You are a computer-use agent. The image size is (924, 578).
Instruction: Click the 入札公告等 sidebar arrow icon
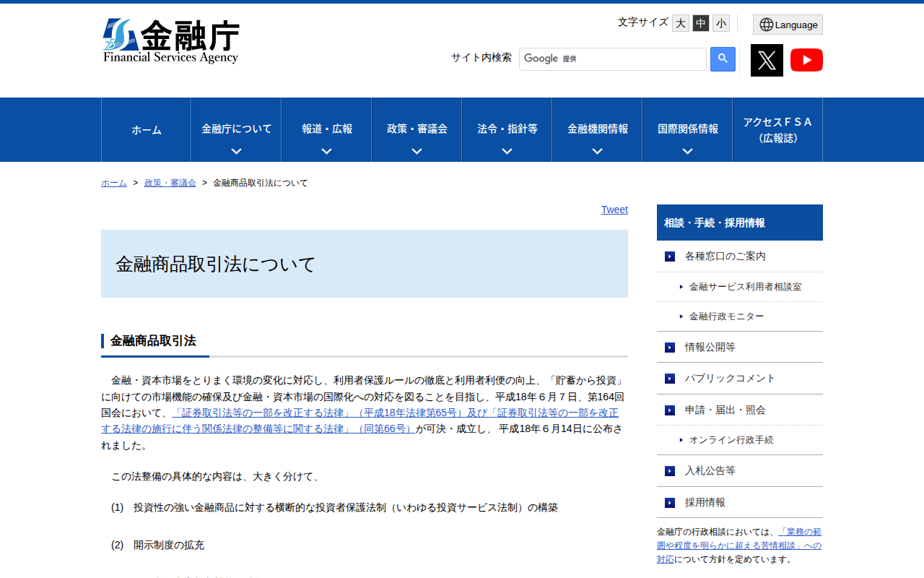(668, 470)
